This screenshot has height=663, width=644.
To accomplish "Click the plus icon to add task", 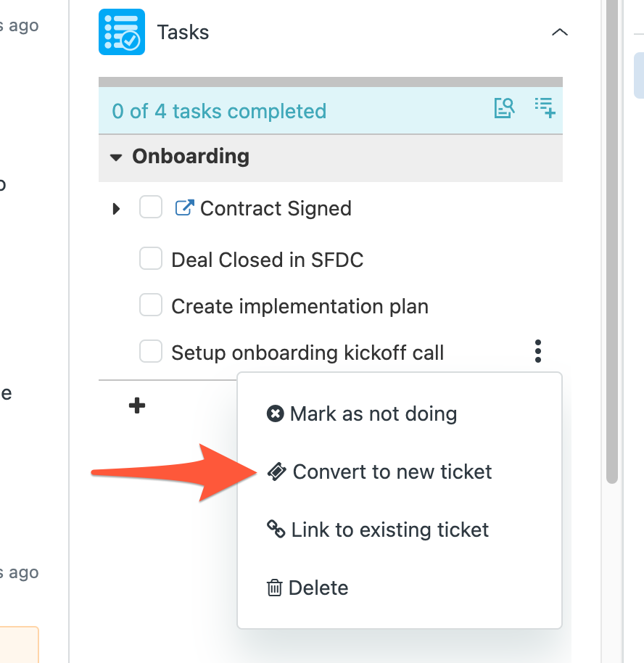I will coord(137,405).
